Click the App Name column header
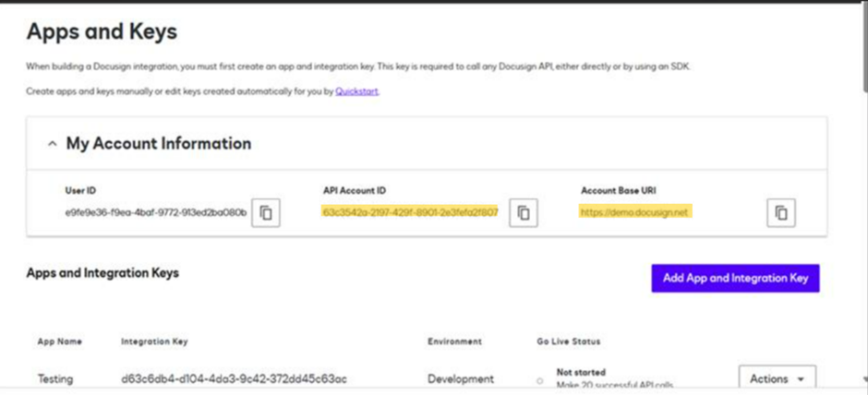868x395 pixels. 59,341
